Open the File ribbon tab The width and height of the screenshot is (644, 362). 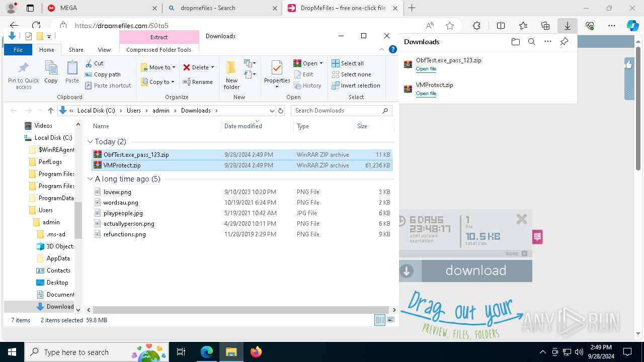pyautogui.click(x=18, y=50)
